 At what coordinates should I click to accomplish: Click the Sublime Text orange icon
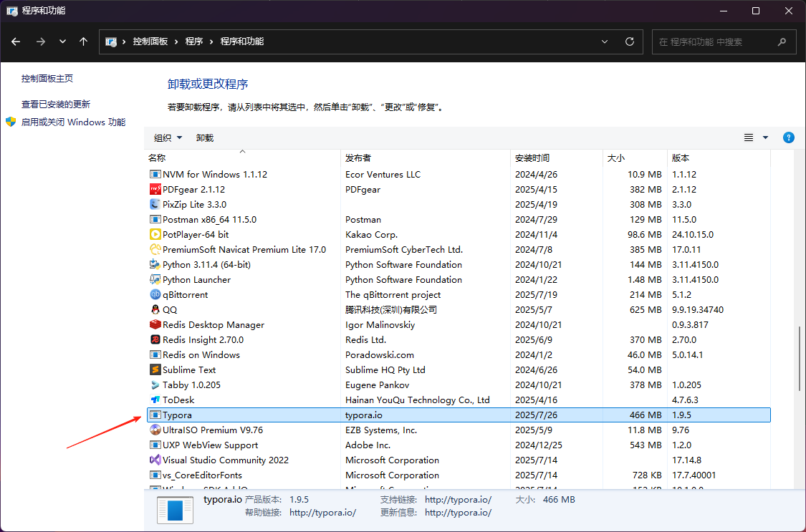click(155, 369)
